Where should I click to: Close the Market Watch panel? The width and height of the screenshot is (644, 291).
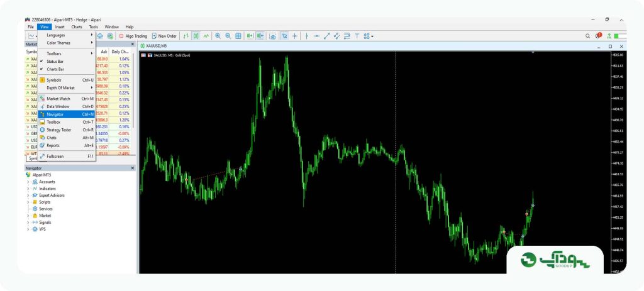click(132, 44)
